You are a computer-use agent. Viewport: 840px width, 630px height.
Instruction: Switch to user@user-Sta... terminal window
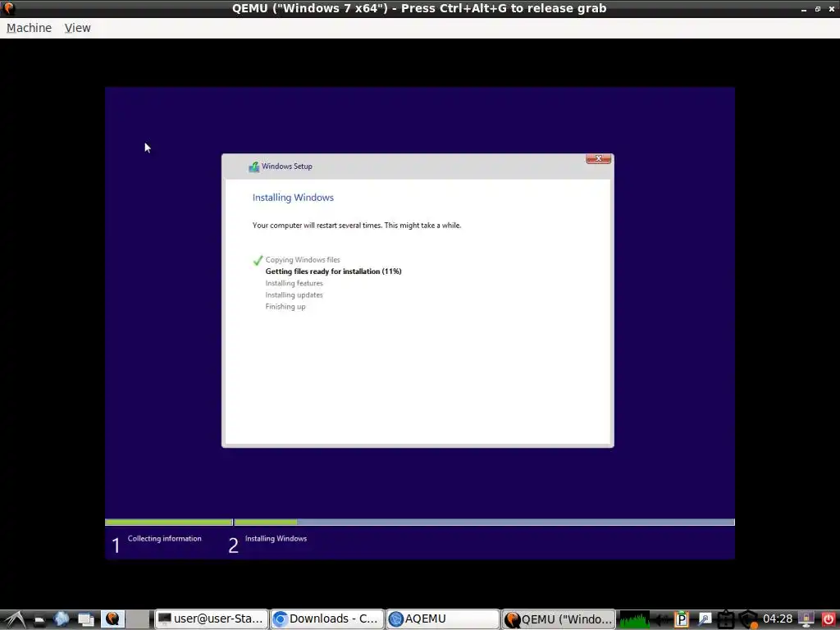pyautogui.click(x=211, y=619)
